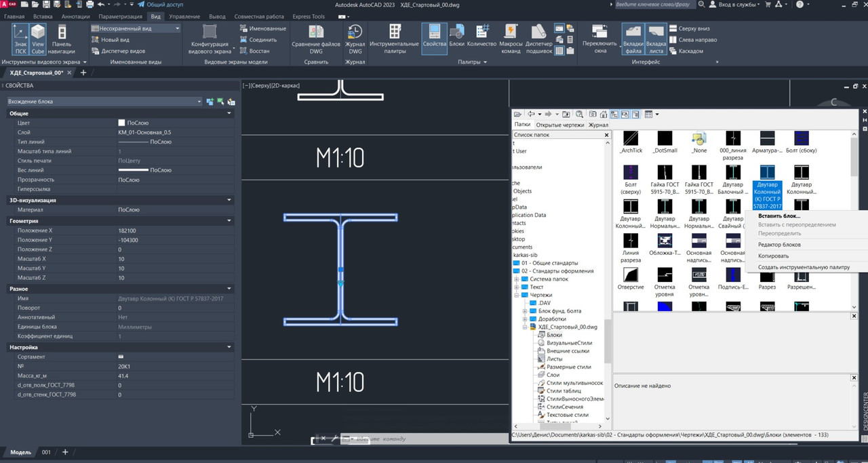Open the Несохраненный вид view dropdown

pyautogui.click(x=135, y=28)
